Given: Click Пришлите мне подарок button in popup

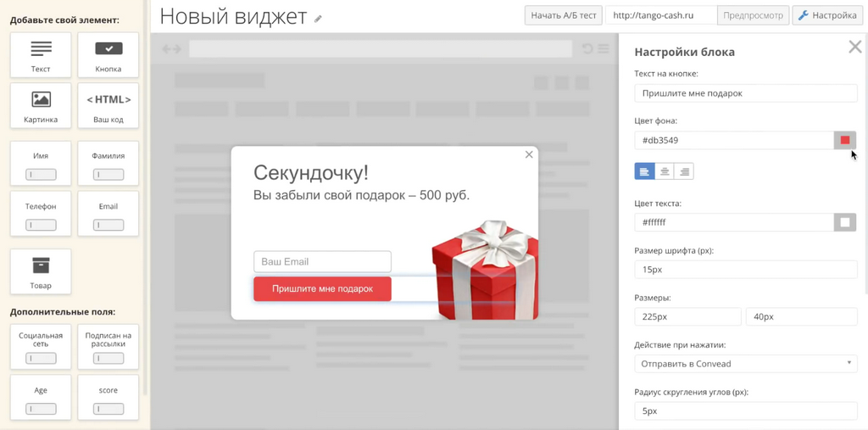Looking at the screenshot, I should pyautogui.click(x=322, y=288).
